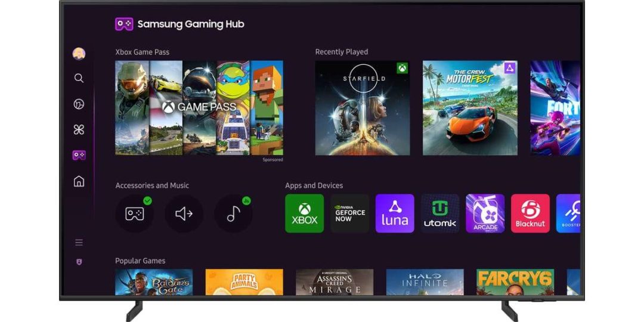The height and width of the screenshot is (322, 644).
Task: Open the hamburger menu in sidebar
Action: [x=79, y=243]
